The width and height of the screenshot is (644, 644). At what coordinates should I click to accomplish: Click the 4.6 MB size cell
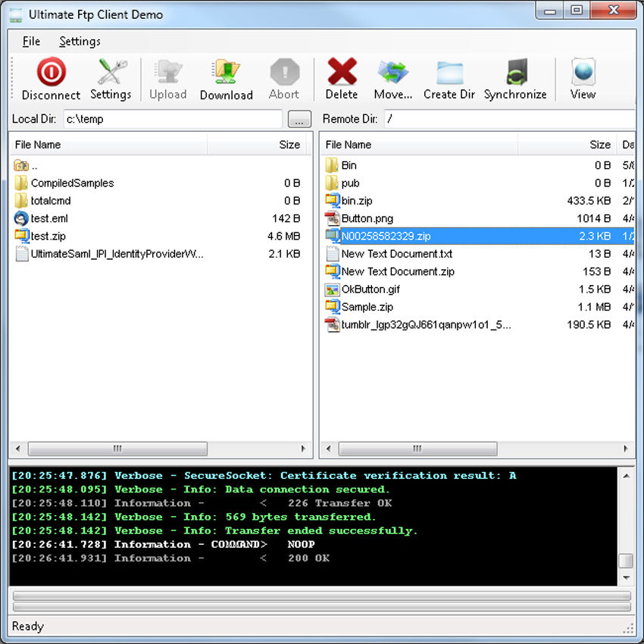coord(283,236)
